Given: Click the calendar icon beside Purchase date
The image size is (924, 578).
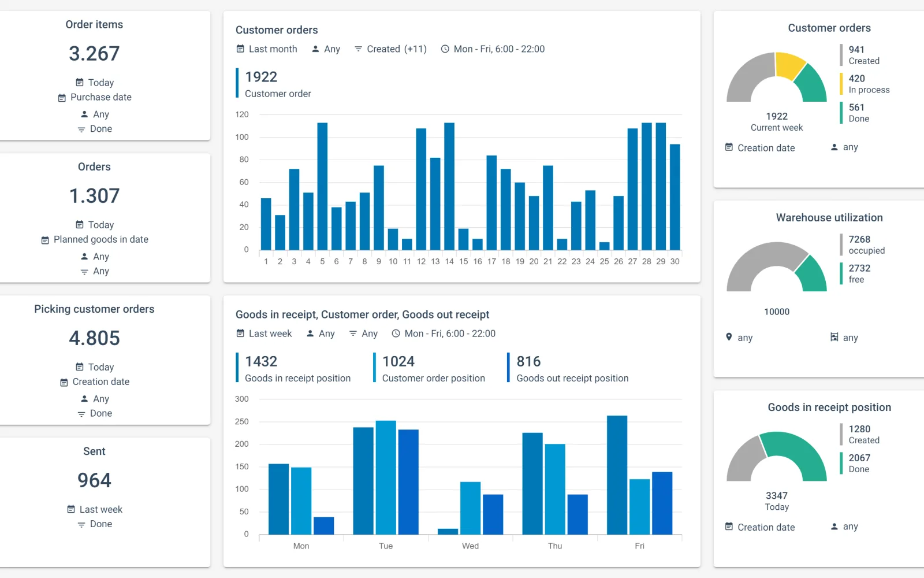Looking at the screenshot, I should 62,98.
